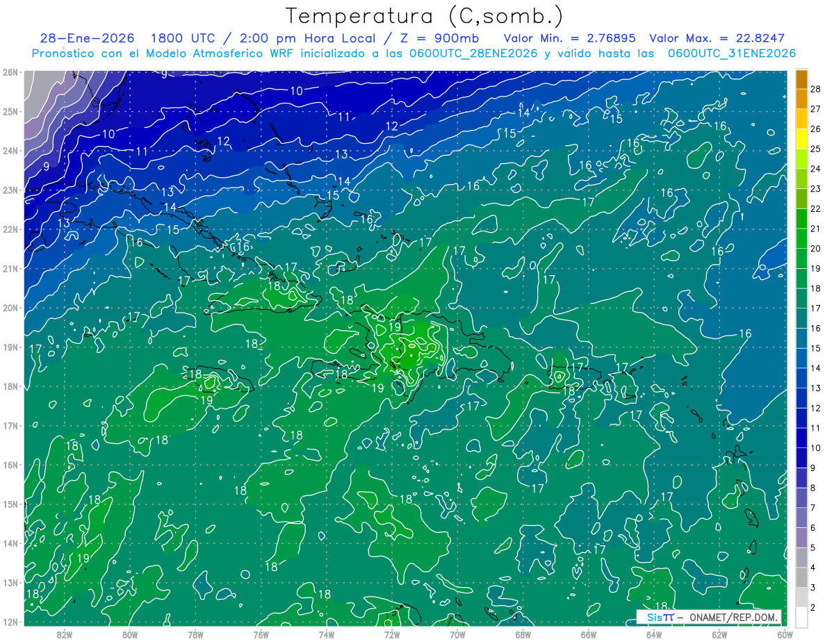Image resolution: width=834 pixels, height=644 pixels.
Task: Click the SisPI - ONAMET/REP.DOM. label
Action: tap(709, 617)
